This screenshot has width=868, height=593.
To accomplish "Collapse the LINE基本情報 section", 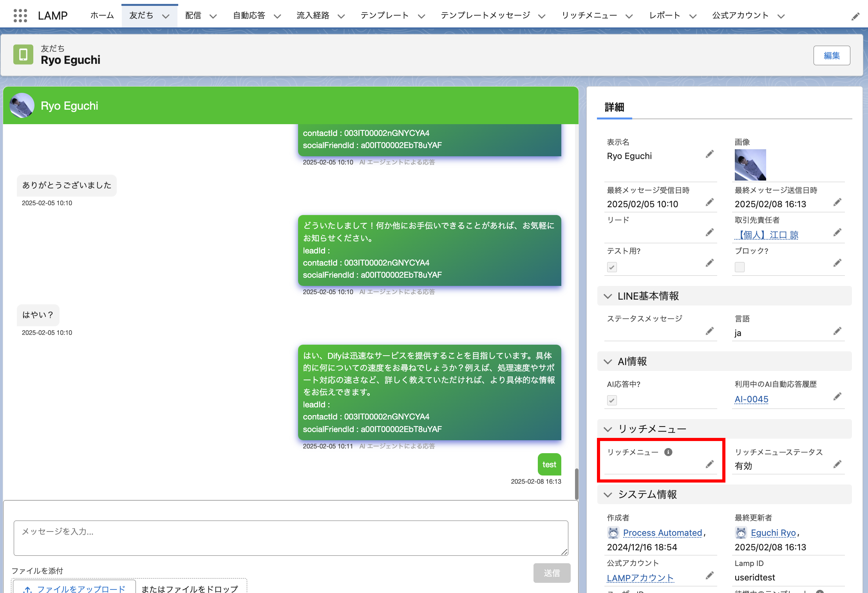I will pos(608,296).
